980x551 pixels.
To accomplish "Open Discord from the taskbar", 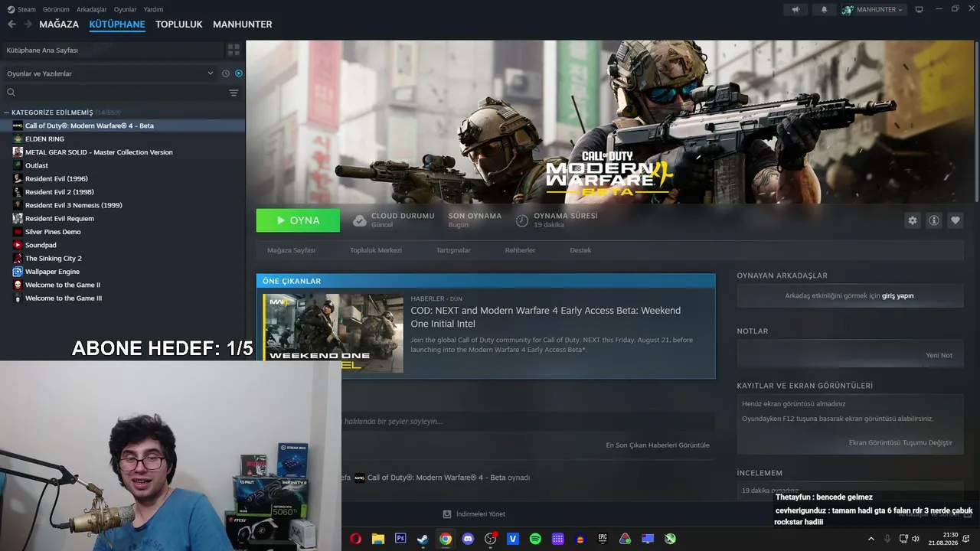I will (468, 539).
